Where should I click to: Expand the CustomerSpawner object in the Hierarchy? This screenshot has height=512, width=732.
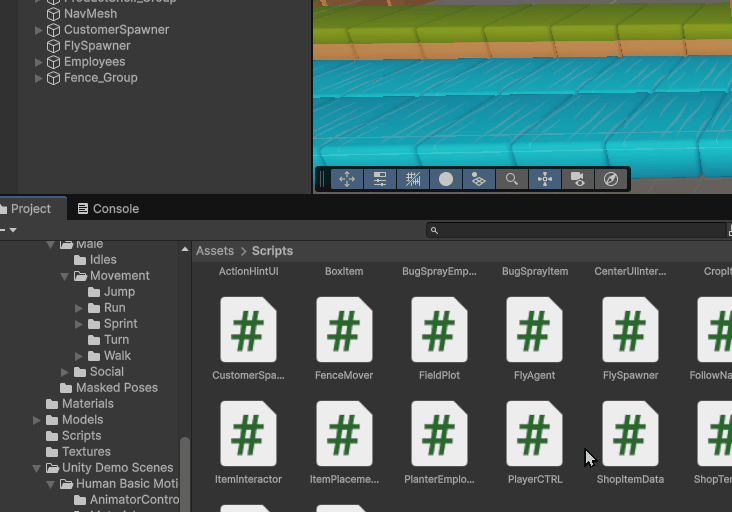coord(39,30)
